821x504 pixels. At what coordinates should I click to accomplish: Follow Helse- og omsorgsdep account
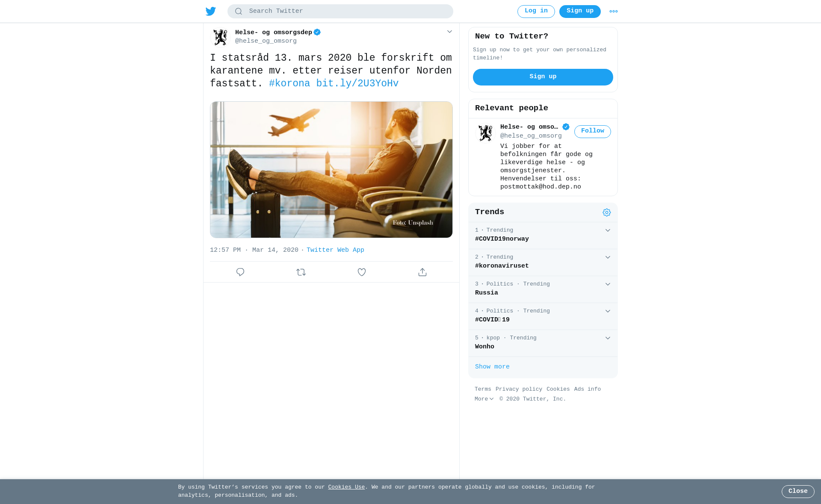(593, 131)
